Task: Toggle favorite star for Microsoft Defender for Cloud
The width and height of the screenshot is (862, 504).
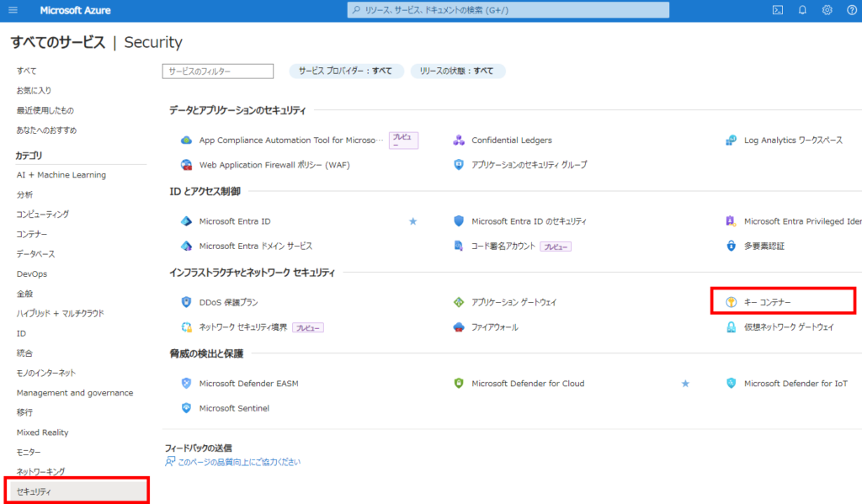Action: point(685,384)
